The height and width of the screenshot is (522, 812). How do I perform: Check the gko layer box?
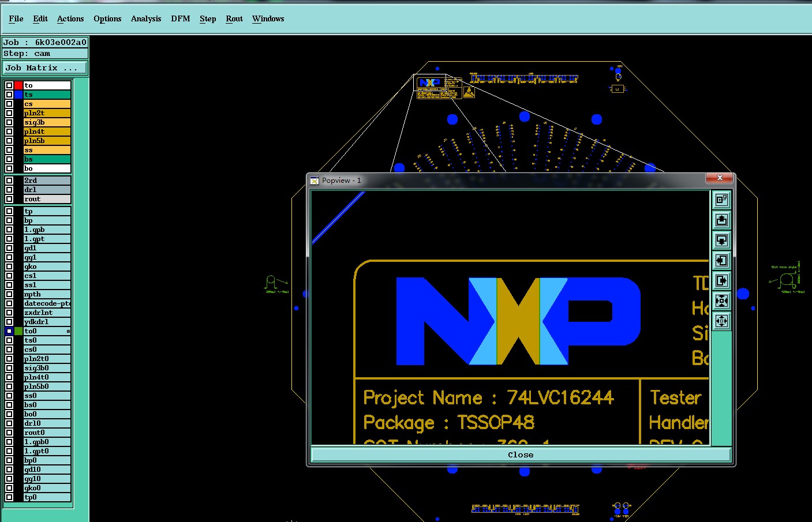(9, 266)
